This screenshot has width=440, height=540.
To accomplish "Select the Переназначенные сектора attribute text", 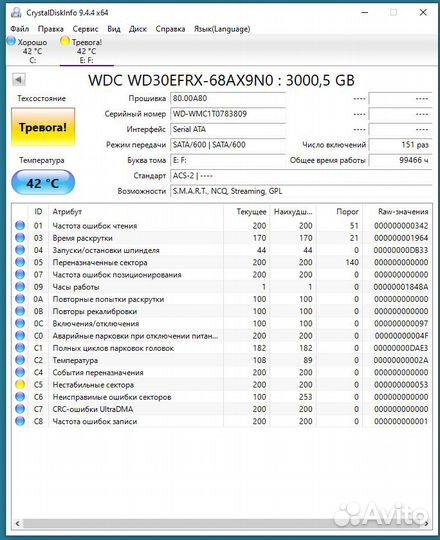I will 100,263.
